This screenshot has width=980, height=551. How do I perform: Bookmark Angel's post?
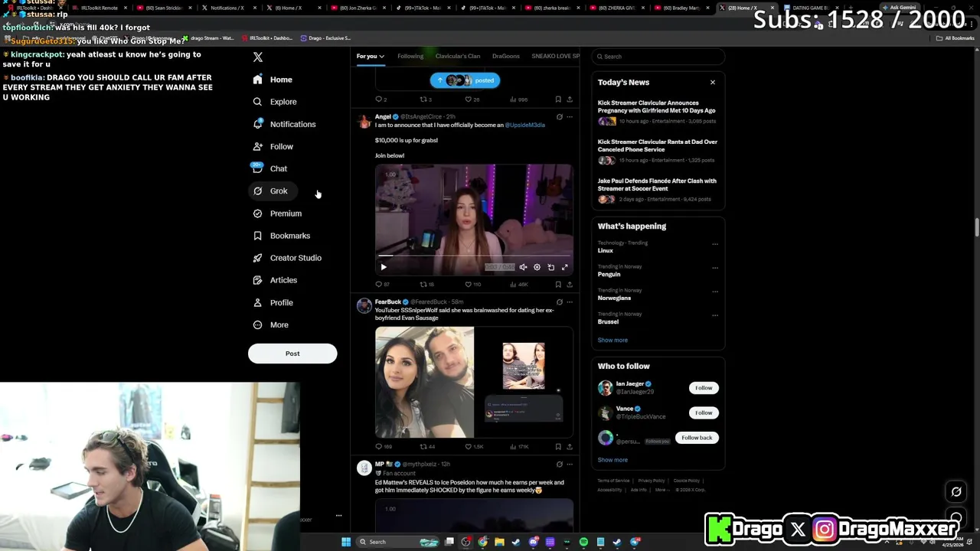coord(558,284)
